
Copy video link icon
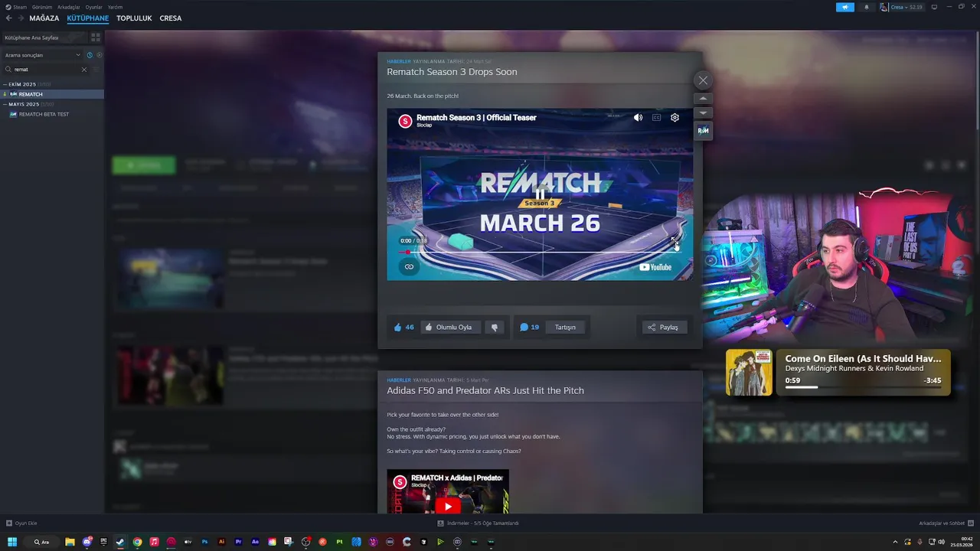click(409, 267)
